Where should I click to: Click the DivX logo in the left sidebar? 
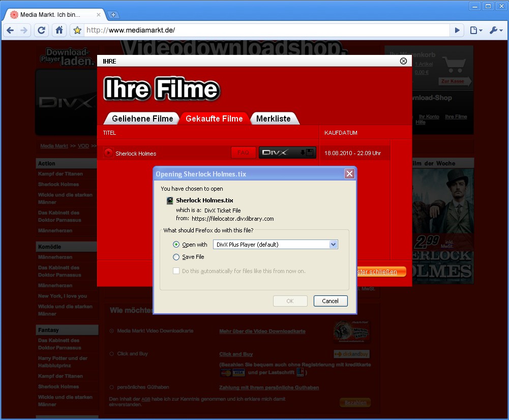tap(66, 102)
